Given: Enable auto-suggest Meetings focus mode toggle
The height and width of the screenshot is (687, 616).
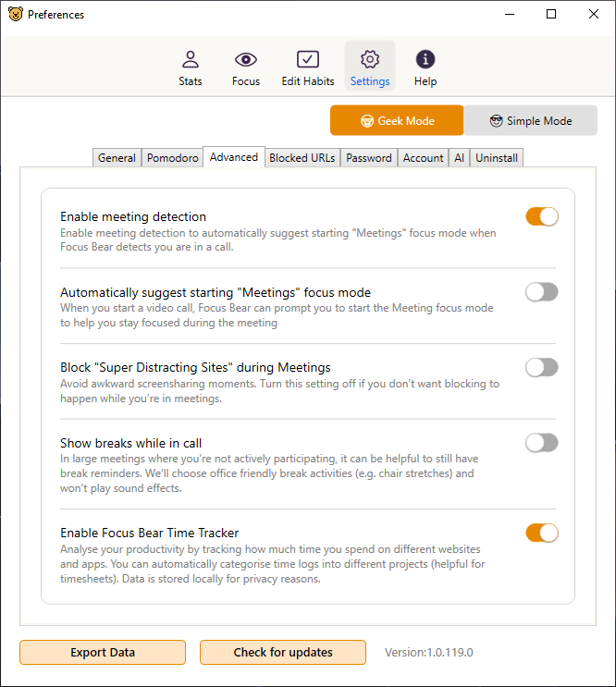Looking at the screenshot, I should (x=542, y=292).
